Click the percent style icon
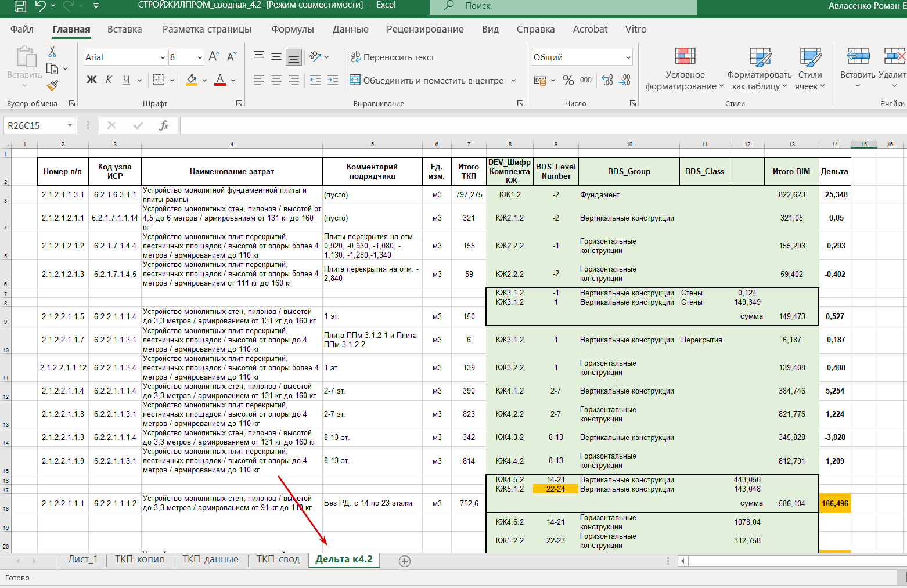The image size is (907, 588). (x=568, y=80)
